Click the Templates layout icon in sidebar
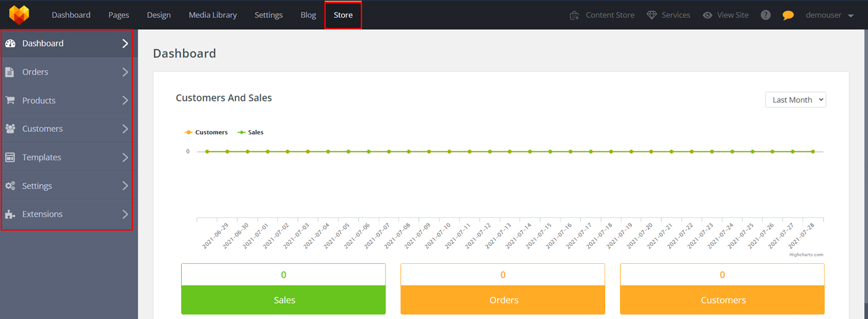Screen dimensions: 868x319 tap(10, 157)
